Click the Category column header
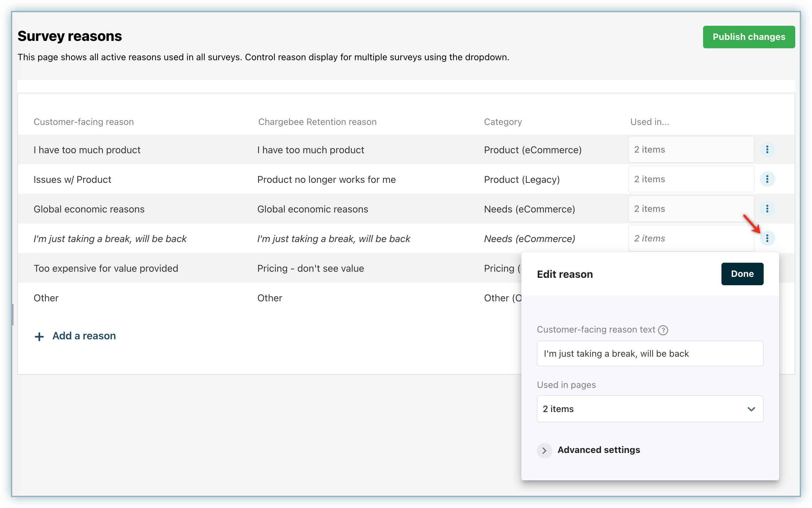 [503, 122]
